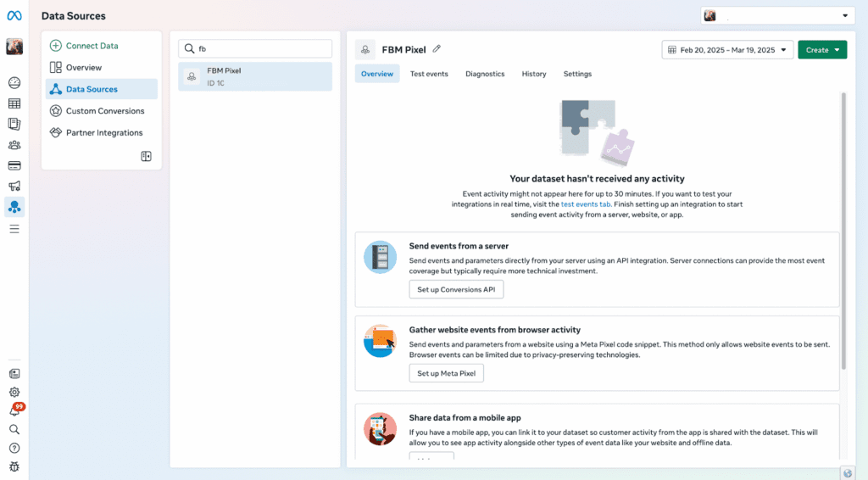Open the account profile picture in left rail

pyautogui.click(x=14, y=47)
